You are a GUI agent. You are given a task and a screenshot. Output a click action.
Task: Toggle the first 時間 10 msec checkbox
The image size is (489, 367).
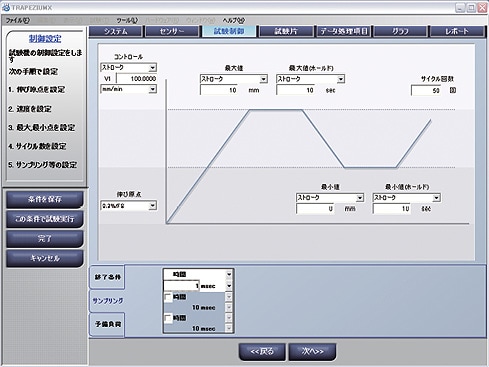click(168, 297)
